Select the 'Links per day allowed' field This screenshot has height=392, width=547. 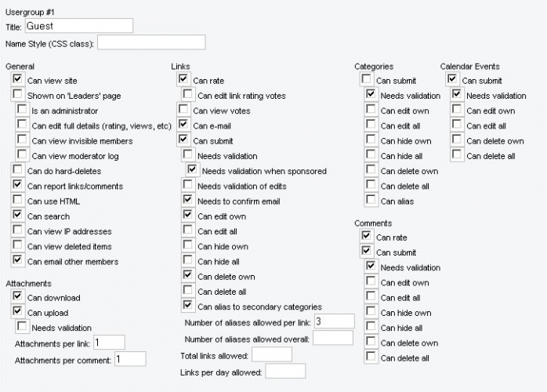coord(285,371)
